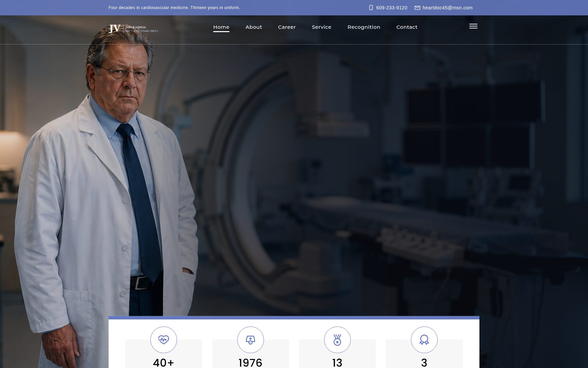The image size is (588, 368).
Task: Click the medical cap icon above 1976
Action: 250,340
